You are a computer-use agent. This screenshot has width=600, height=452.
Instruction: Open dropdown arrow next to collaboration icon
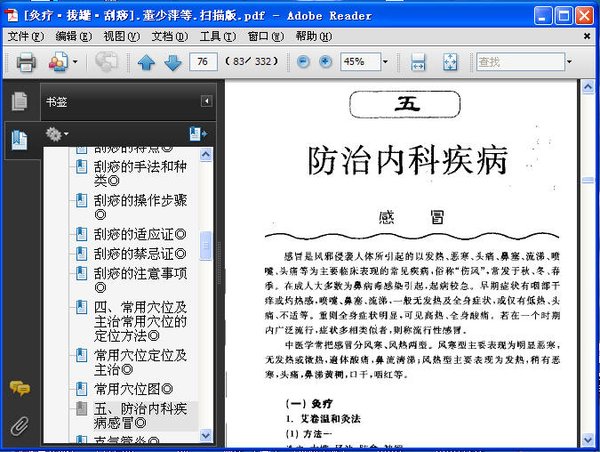click(75, 62)
